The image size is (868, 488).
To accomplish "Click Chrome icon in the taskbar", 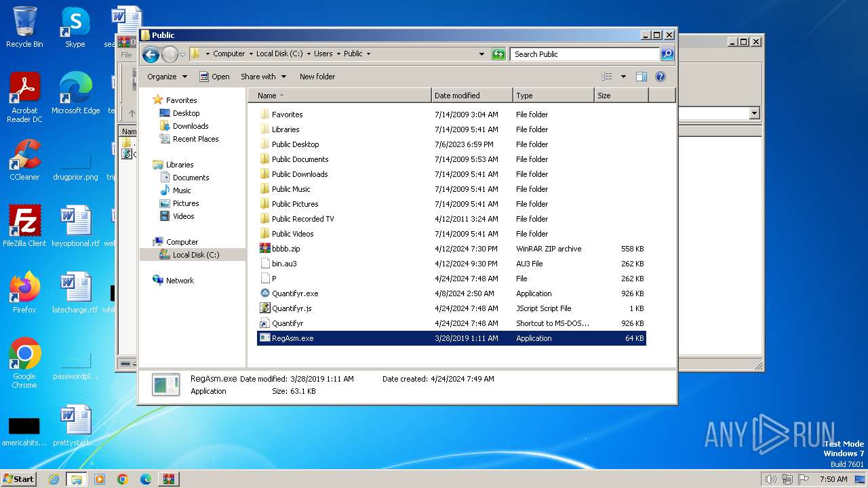I will click(x=123, y=479).
